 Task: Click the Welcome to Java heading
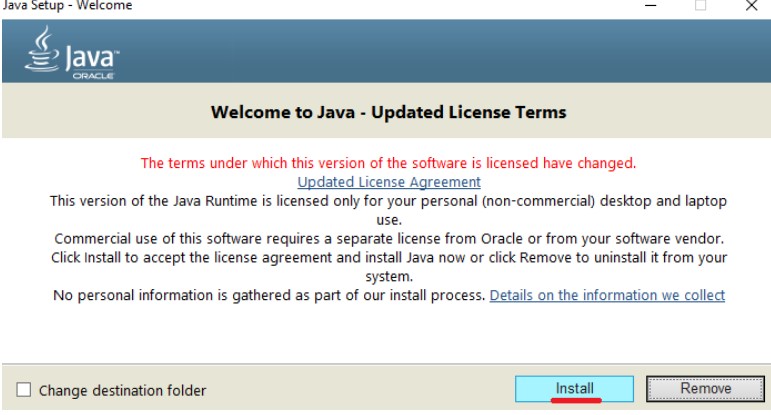388,112
